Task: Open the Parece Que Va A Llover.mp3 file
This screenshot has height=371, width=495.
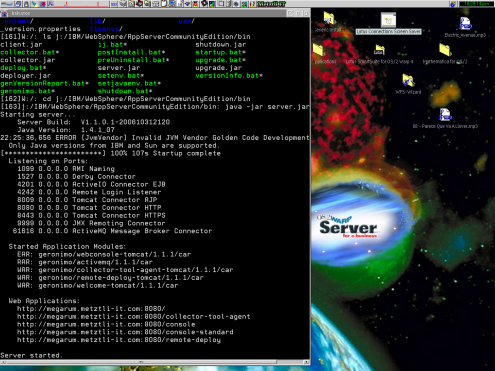Action: click(x=445, y=115)
